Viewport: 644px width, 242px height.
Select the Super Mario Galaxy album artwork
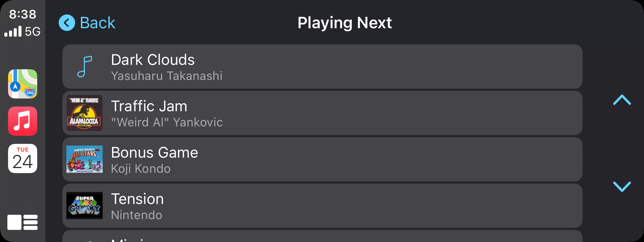pos(85,206)
